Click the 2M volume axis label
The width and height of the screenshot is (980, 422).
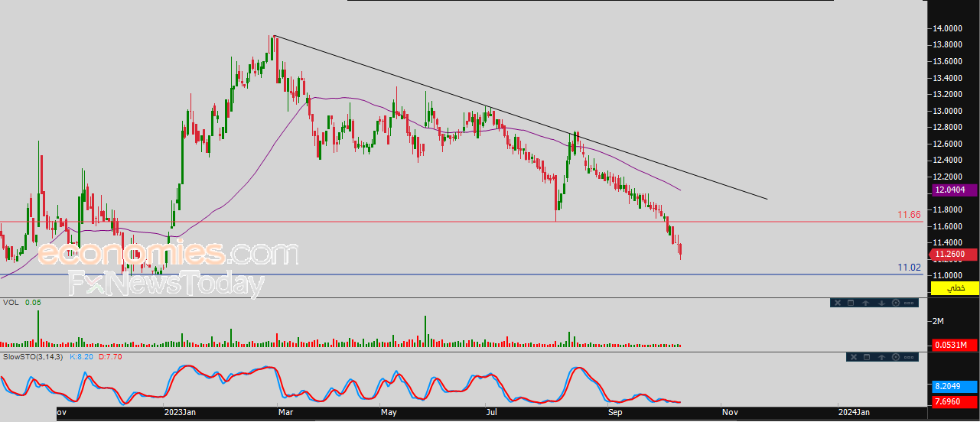[939, 321]
